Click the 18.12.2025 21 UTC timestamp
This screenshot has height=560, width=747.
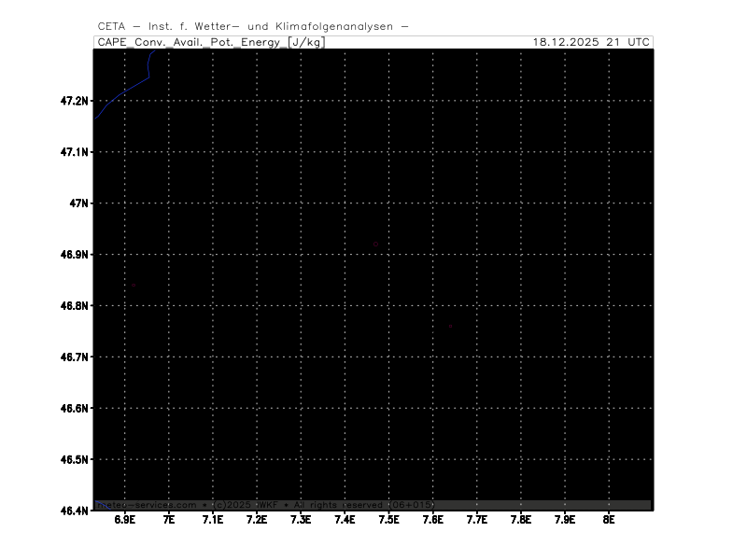pyautogui.click(x=591, y=42)
